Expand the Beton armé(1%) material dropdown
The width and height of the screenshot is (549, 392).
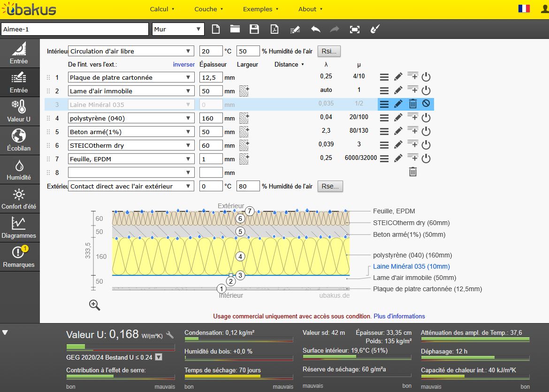click(x=131, y=132)
